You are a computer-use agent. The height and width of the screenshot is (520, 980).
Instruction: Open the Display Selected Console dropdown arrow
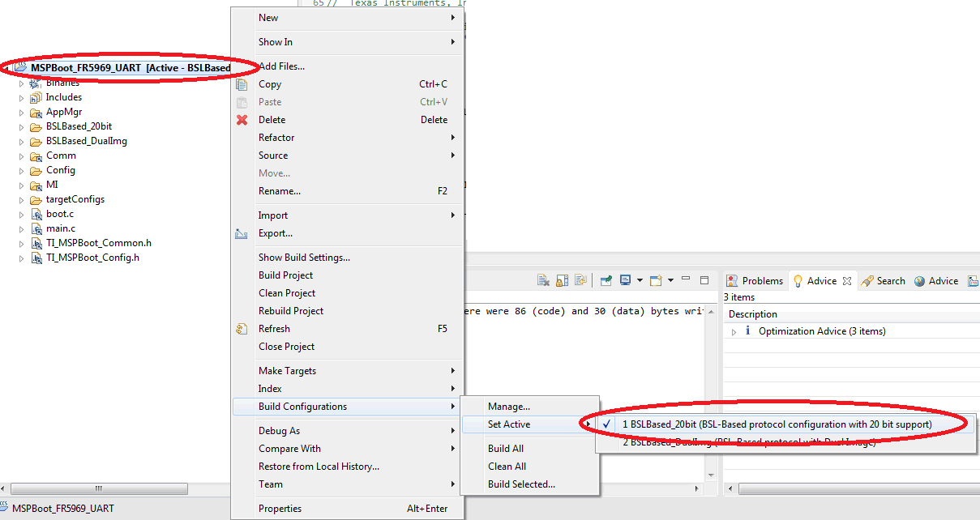point(640,281)
